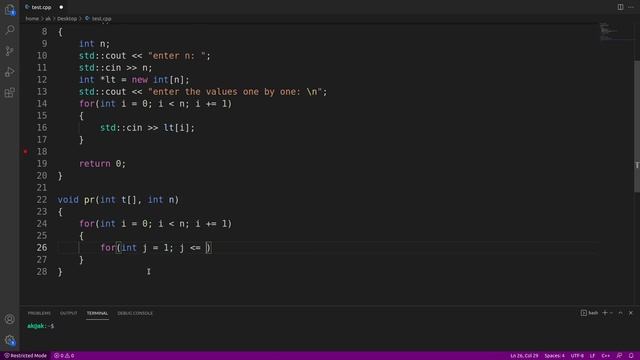The height and width of the screenshot is (360, 640).
Task: Select language mode 'C++' in status bar
Action: click(606, 356)
